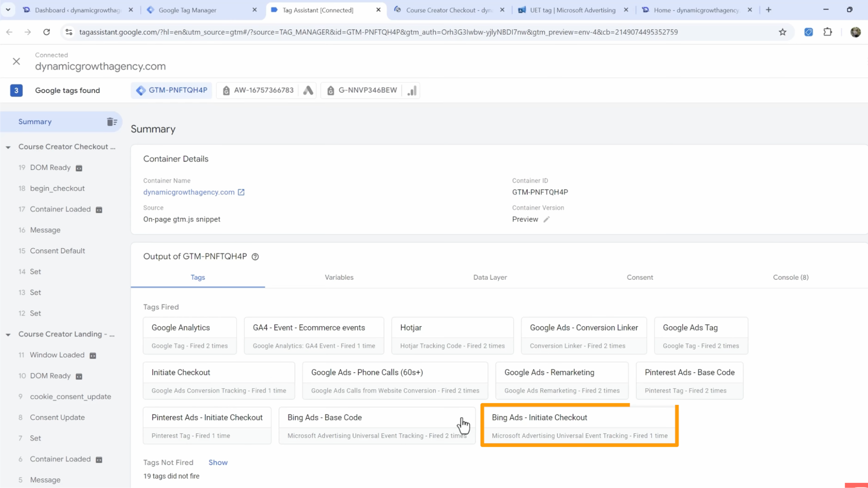Go forward in browser history
Screen dimensions: 868x488
point(28,32)
